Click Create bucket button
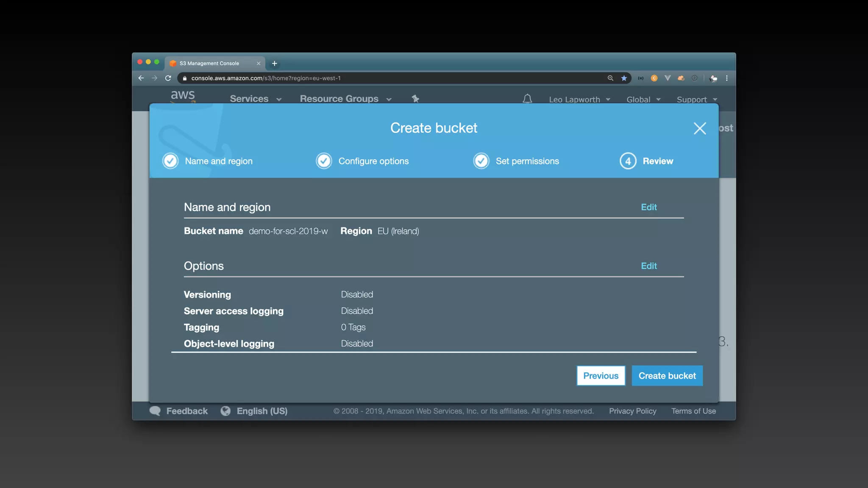Viewport: 868px width, 488px height. tap(667, 376)
